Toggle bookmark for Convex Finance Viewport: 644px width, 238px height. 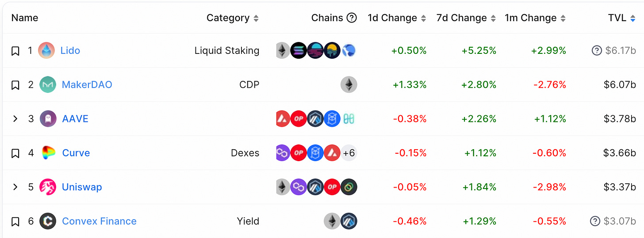coord(15,222)
